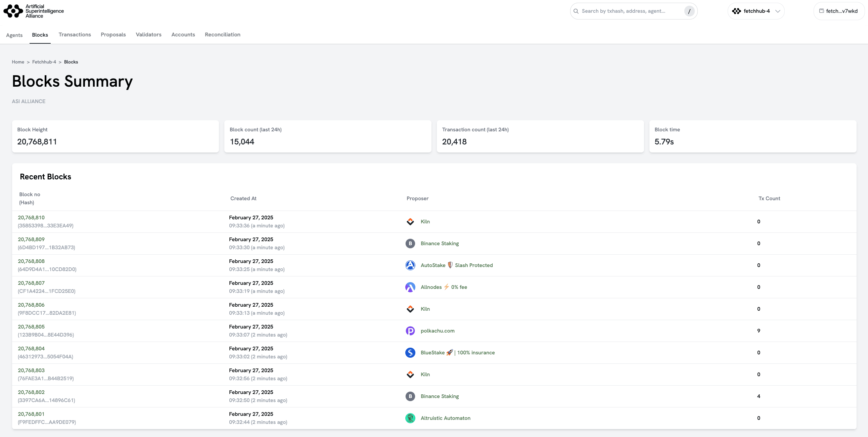Image resolution: width=868 pixels, height=437 pixels.
Task: Click the Kiln proposer icon for block 20,768,810
Action: pyautogui.click(x=410, y=222)
